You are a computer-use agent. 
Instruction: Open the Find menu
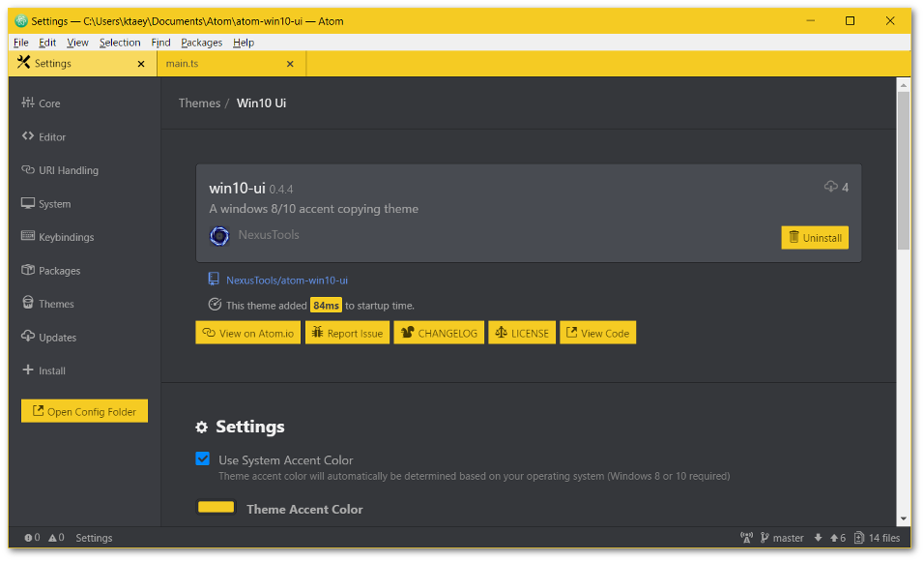click(x=160, y=43)
